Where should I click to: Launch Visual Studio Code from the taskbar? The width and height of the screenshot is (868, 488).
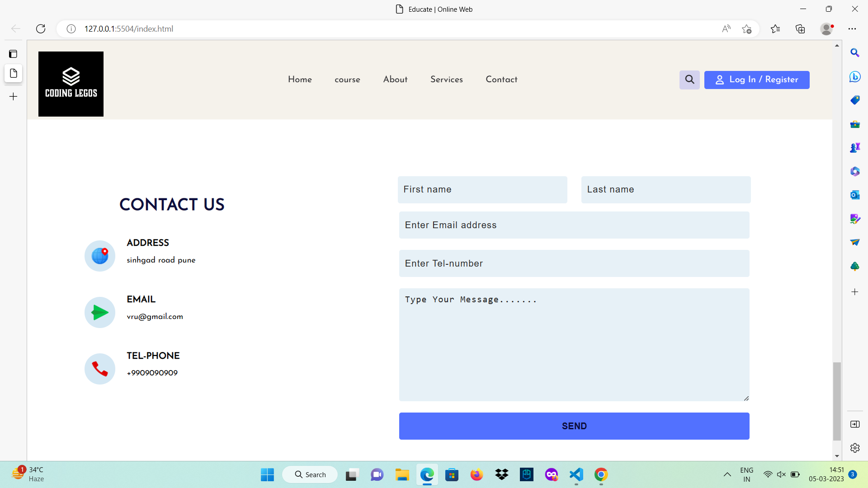click(576, 475)
